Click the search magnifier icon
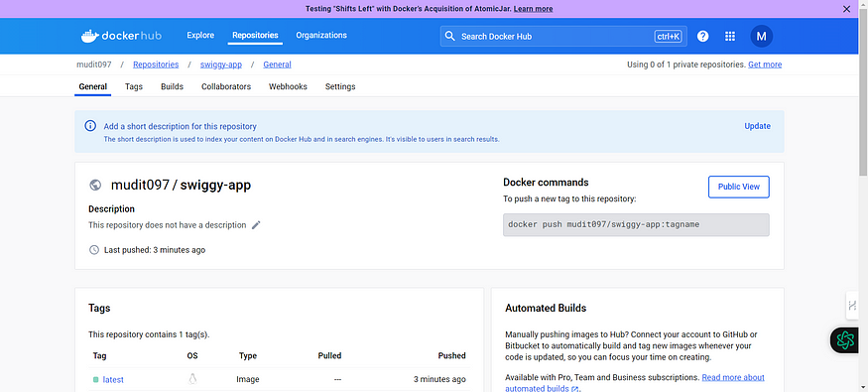Viewport: 868px width, 392px height. tap(450, 36)
